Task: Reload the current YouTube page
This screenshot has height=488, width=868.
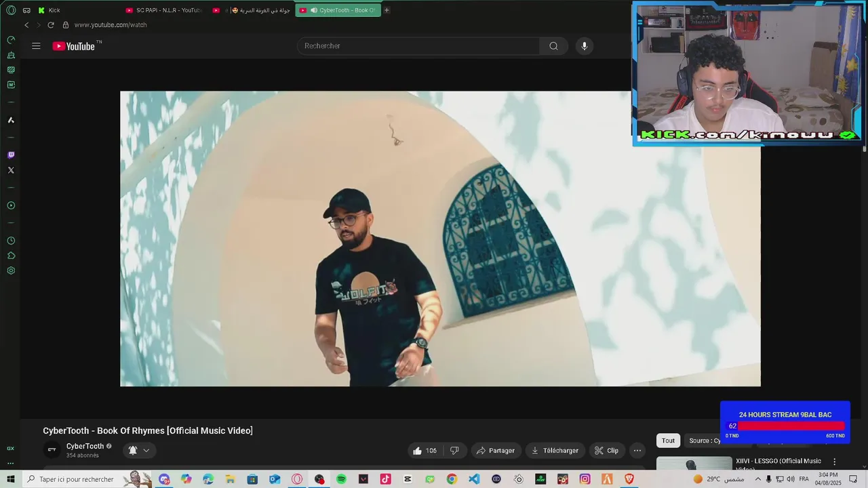Action: 50,25
